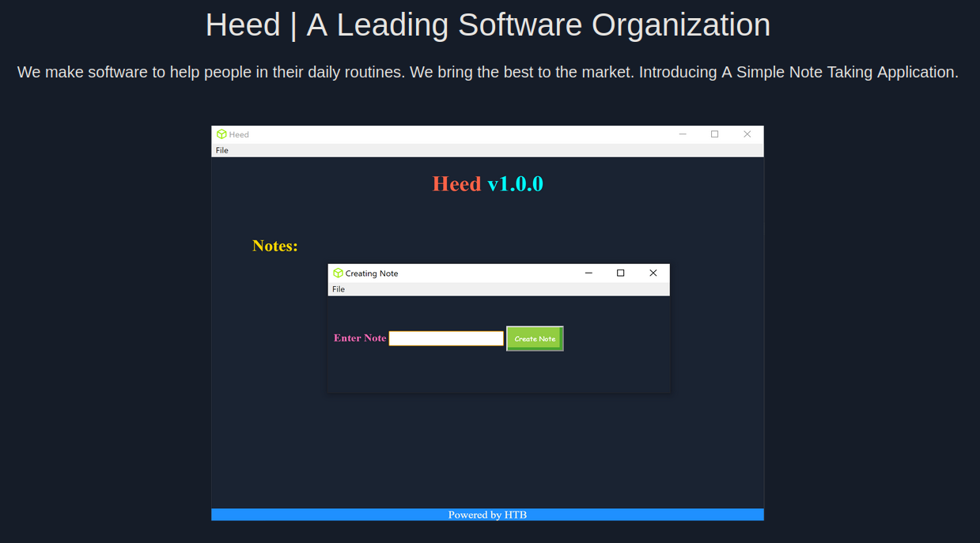Click the Creating Note title bar text
This screenshot has width=980, height=543.
372,273
